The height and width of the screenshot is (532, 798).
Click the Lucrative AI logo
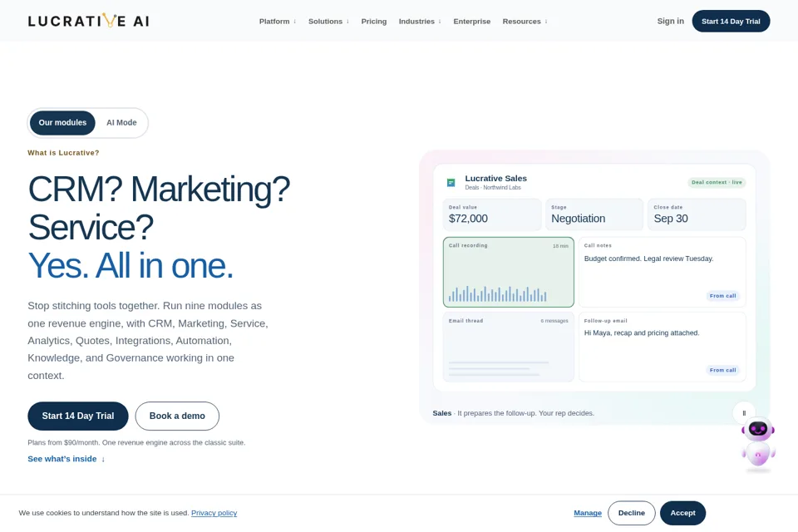click(89, 21)
